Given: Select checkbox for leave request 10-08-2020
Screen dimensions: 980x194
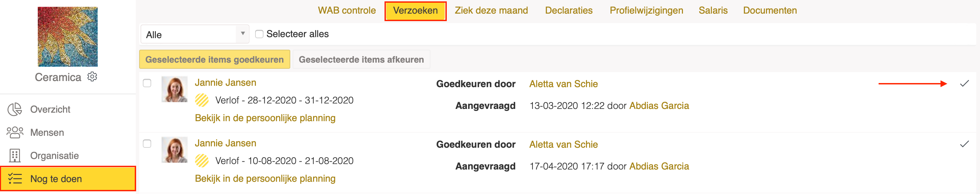Looking at the screenshot, I should point(147,144).
